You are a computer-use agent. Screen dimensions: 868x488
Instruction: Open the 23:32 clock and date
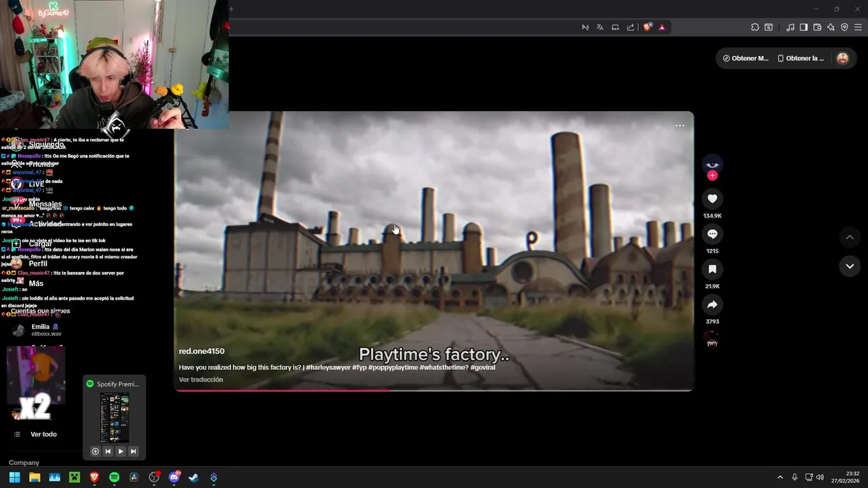click(x=846, y=477)
